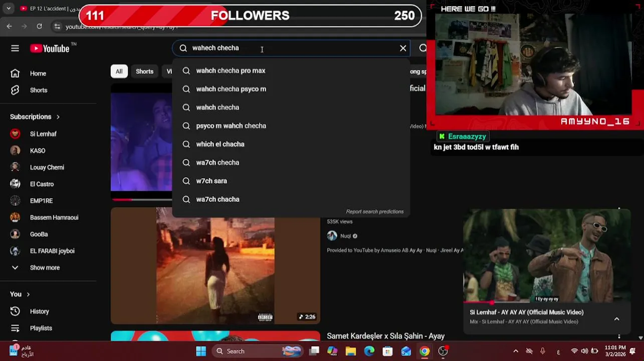Open the volume icon in the tray

coord(584,351)
